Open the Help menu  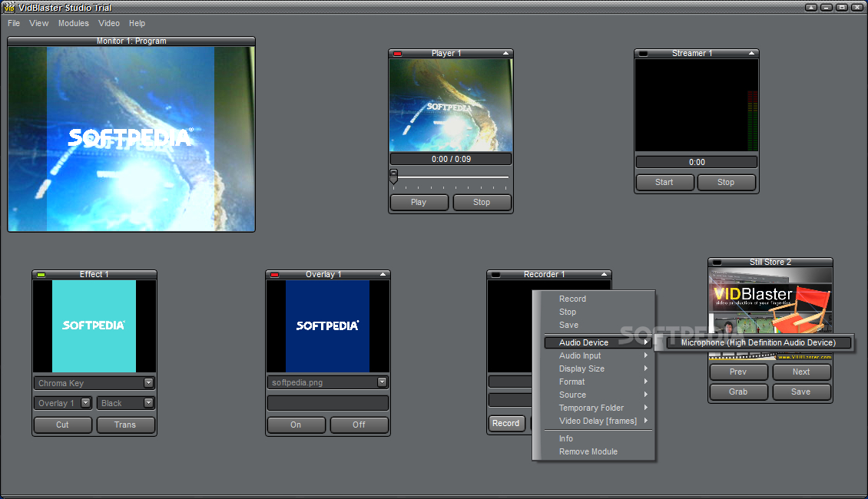click(x=137, y=23)
